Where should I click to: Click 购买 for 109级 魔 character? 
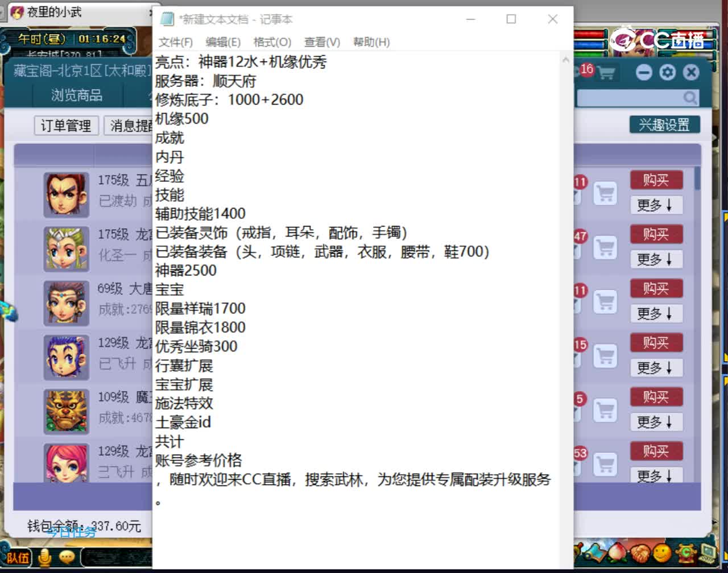[x=656, y=397]
